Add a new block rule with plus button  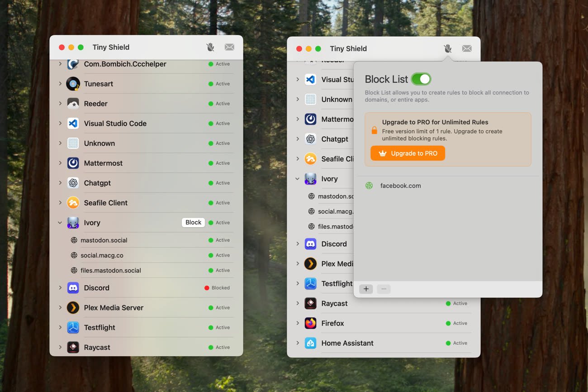click(366, 289)
